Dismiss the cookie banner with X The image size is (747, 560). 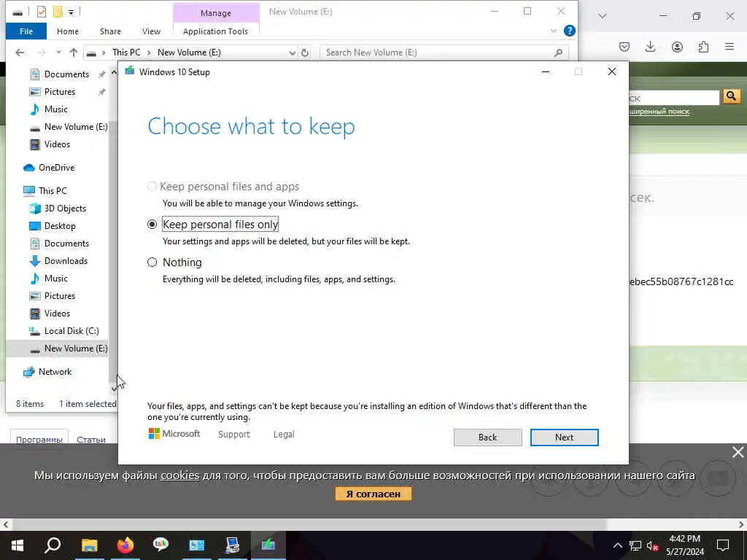[x=738, y=452]
